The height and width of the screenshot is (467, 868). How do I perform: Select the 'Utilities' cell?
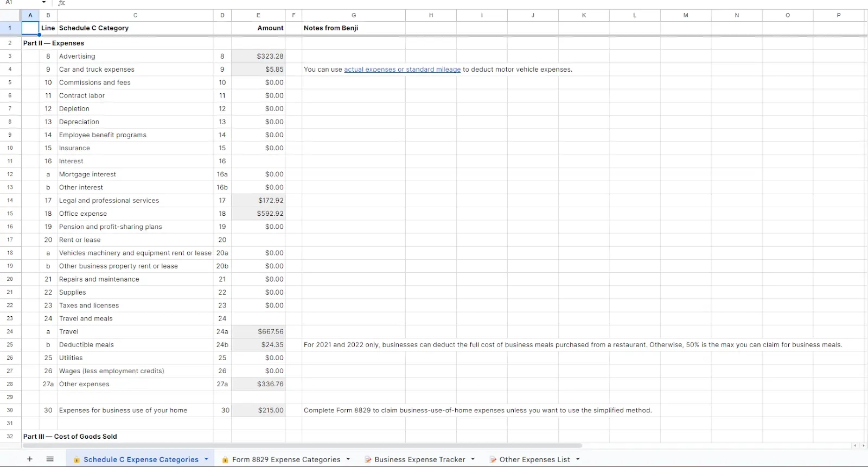(x=135, y=357)
